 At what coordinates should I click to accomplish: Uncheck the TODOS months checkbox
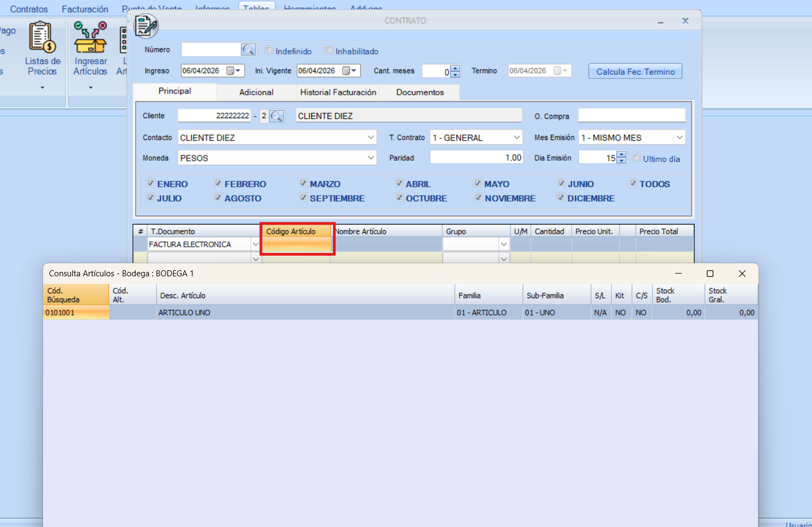[x=633, y=183]
